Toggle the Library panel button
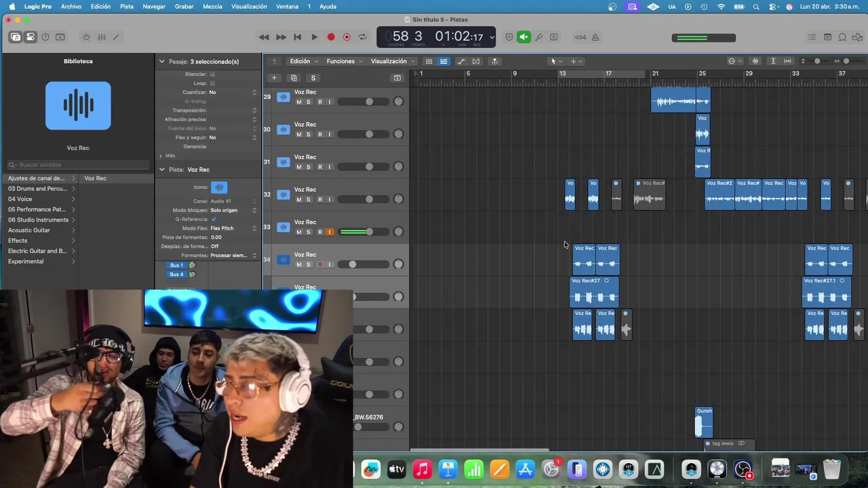The image size is (868, 488). tap(15, 37)
